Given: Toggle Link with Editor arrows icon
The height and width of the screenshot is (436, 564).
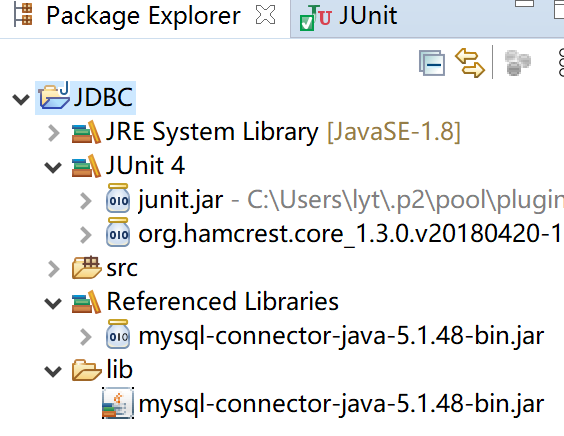Looking at the screenshot, I should [x=470, y=63].
